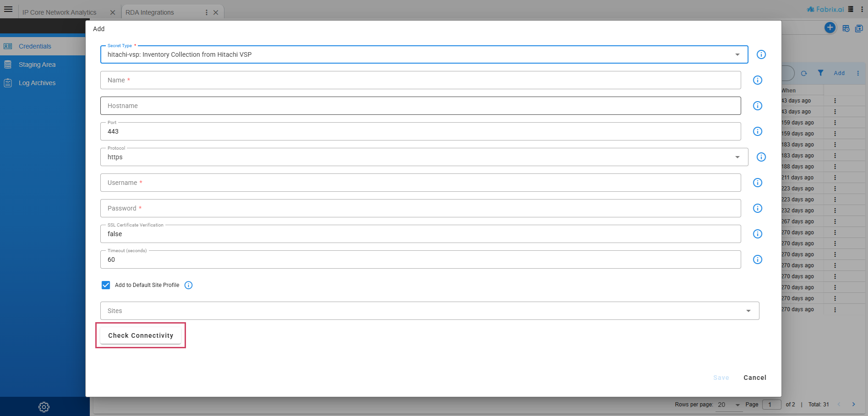Go to next page of background table
This screenshot has width=868, height=416.
[853, 405]
